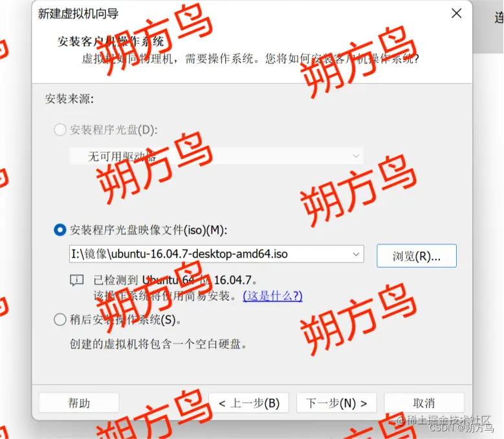Proceed with 下一步(N) button
The image size is (504, 439).
click(336, 403)
